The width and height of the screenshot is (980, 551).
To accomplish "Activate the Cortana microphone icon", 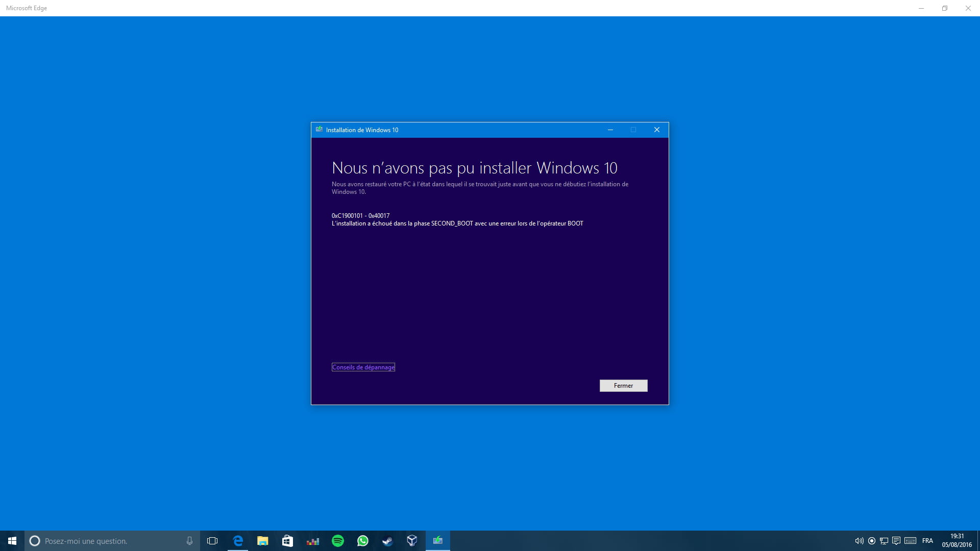I will [x=189, y=541].
